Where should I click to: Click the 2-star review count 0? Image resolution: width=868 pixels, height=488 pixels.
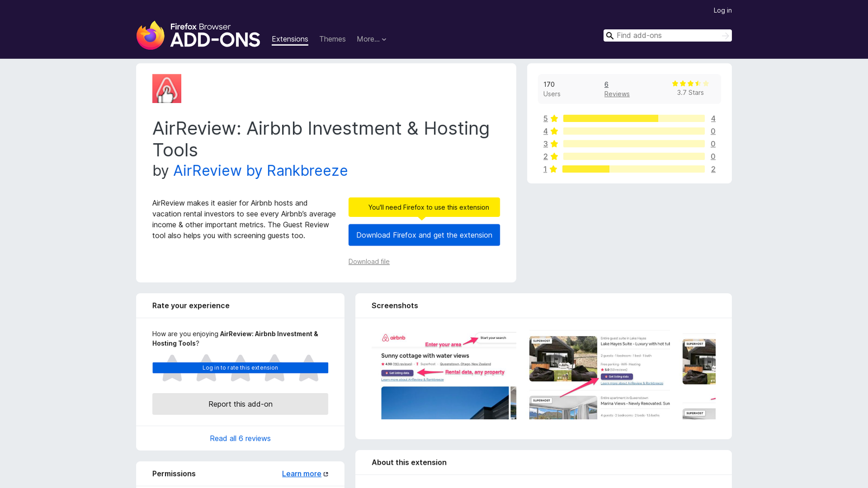coord(713,157)
